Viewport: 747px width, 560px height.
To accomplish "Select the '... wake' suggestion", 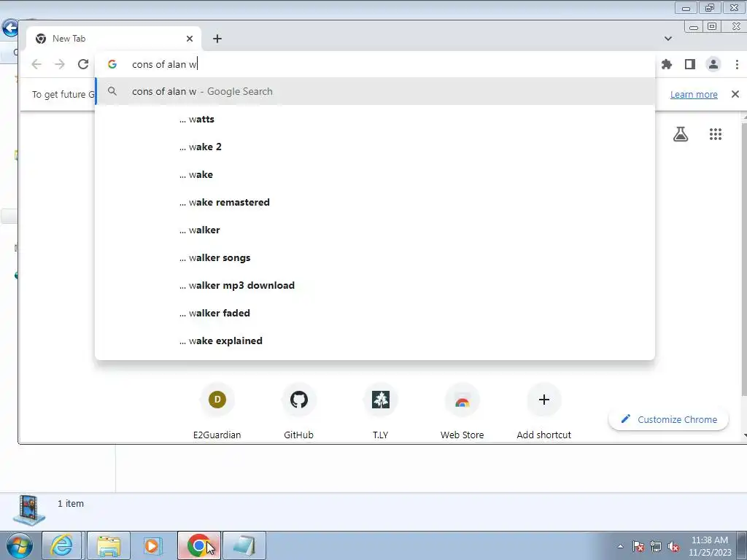I will [375, 174].
